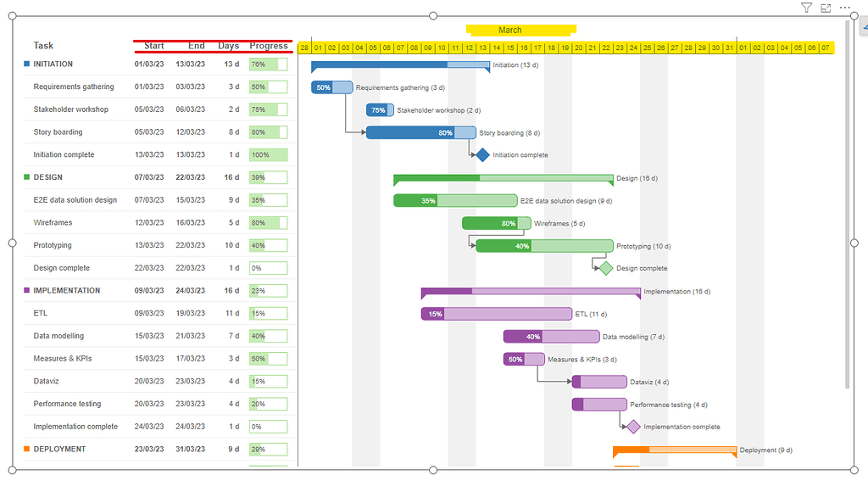Click the Design complete milestone diamond
The width and height of the screenshot is (868, 492).
[604, 268]
